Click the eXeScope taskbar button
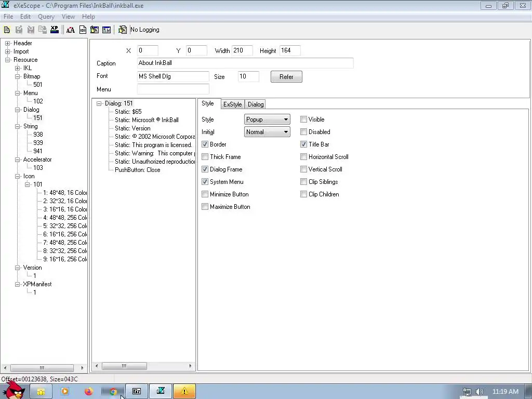532x399 pixels. click(x=161, y=392)
